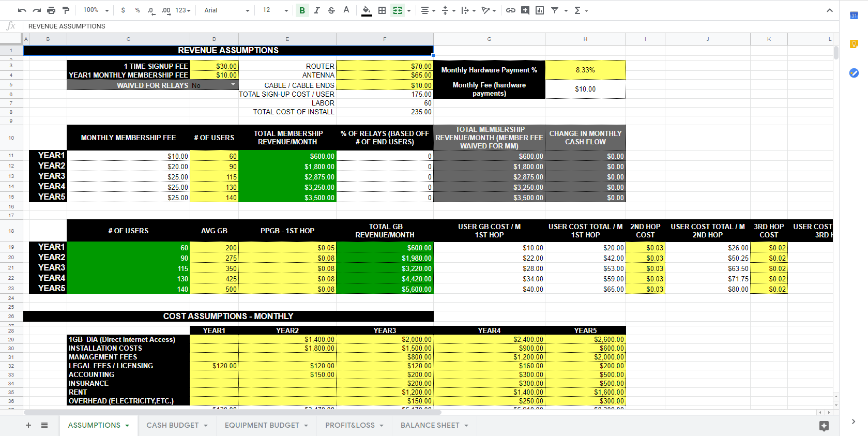Viewport: 868px width, 436px height.
Task: Insert a comment
Action: (x=525, y=10)
